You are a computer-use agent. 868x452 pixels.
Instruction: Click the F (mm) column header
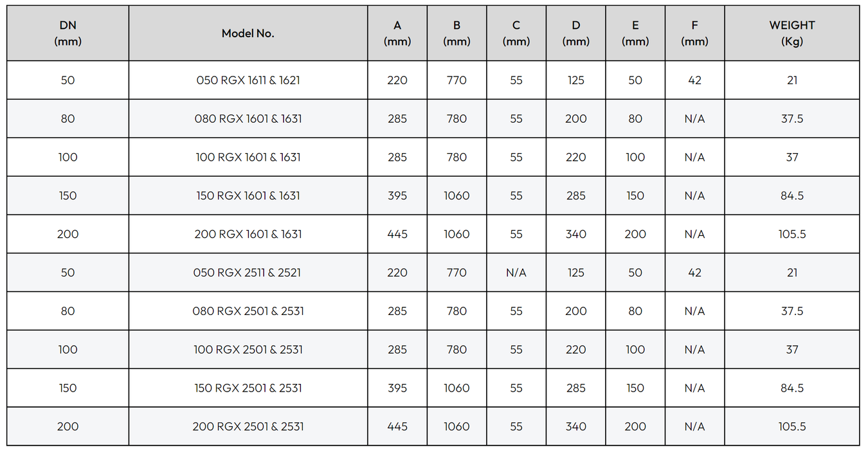[x=694, y=33]
